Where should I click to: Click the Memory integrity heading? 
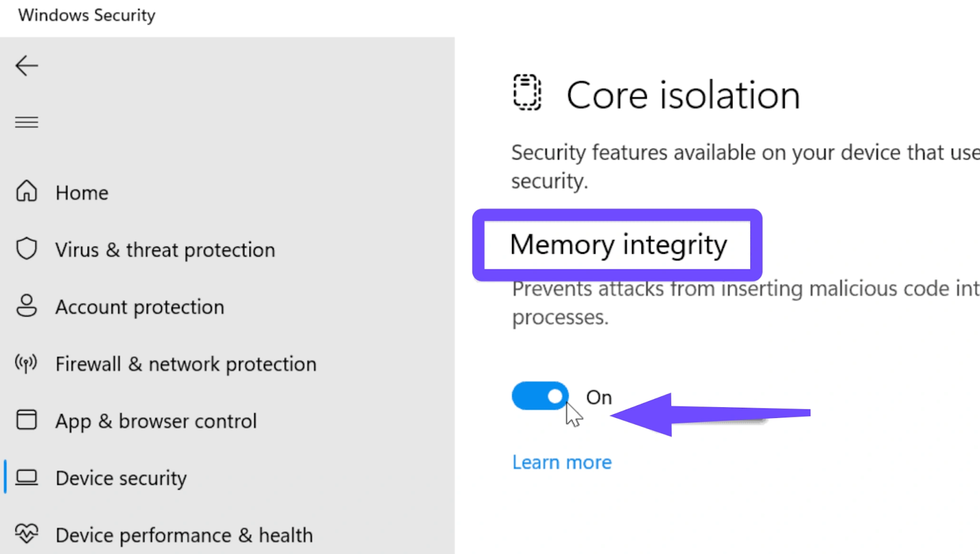point(618,244)
